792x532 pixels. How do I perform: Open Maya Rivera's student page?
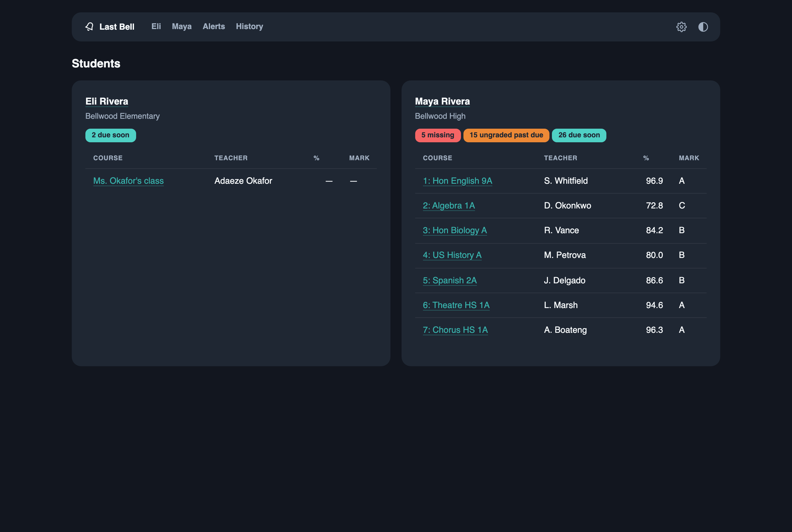(x=442, y=101)
